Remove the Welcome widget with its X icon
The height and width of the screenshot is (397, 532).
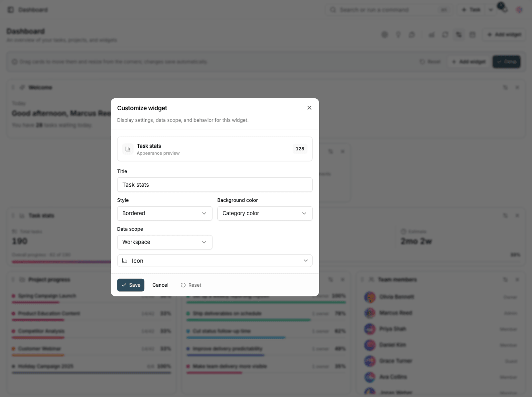click(x=517, y=87)
